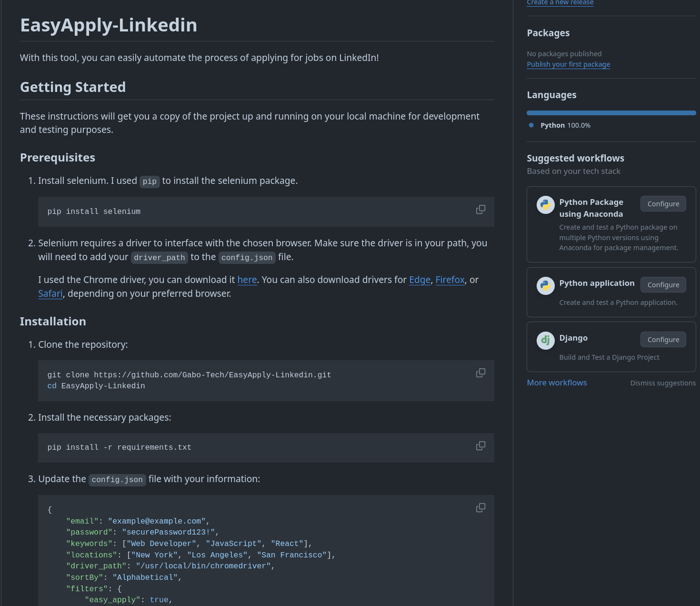Image resolution: width=700 pixels, height=606 pixels.
Task: Click the Languages progress bar
Action: [x=611, y=113]
